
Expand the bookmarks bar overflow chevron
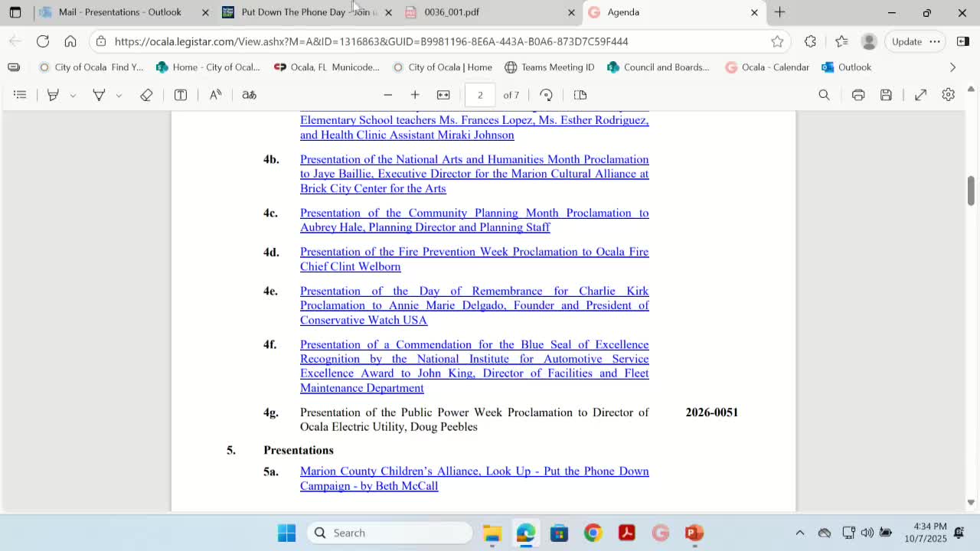tap(952, 67)
